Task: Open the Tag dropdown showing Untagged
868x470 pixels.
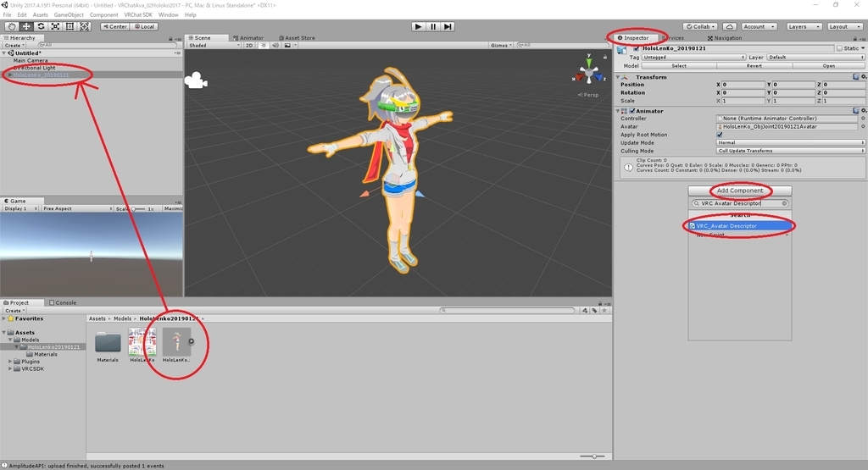Action: coord(693,58)
